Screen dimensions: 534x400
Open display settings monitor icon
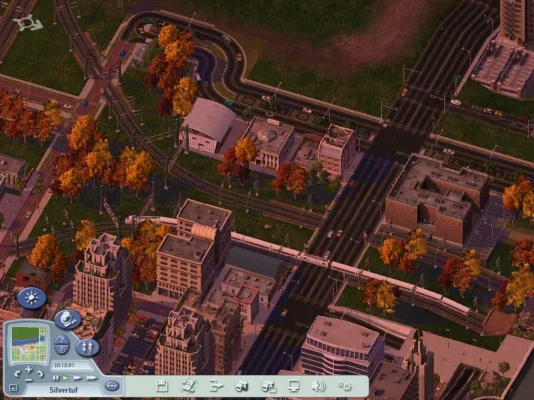click(x=294, y=386)
